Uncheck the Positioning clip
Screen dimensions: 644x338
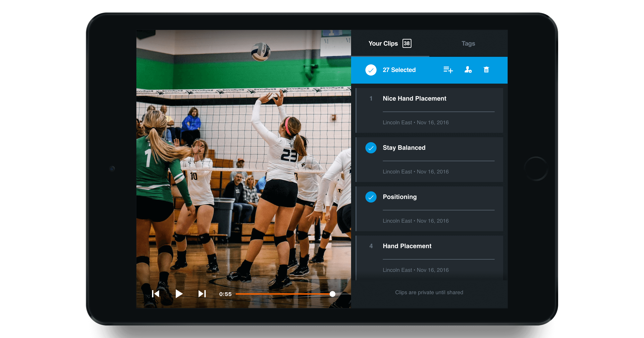[x=371, y=197]
